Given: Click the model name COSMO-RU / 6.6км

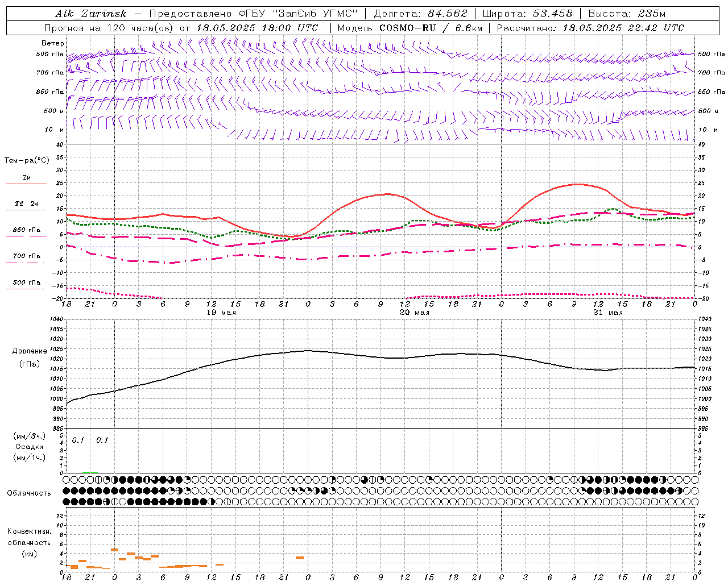Looking at the screenshot, I should [431, 28].
